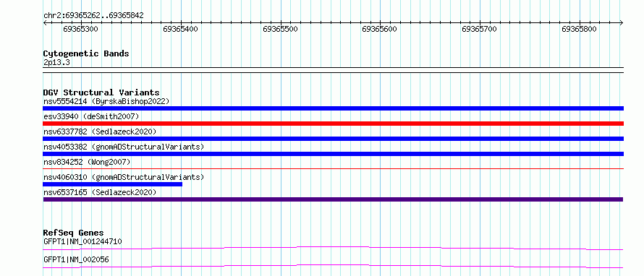Click the chr2:69365262..69365842 region label
The image size is (644, 276).
pyautogui.click(x=93, y=16)
